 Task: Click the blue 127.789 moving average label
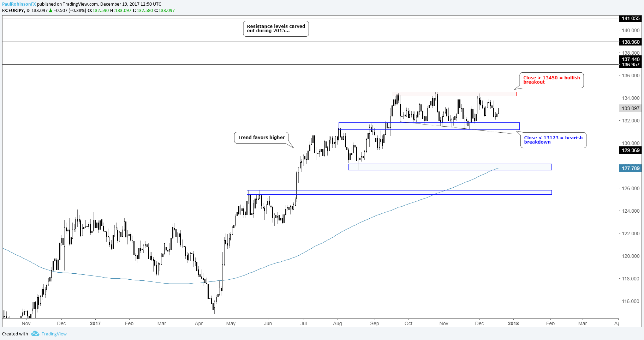coord(631,168)
